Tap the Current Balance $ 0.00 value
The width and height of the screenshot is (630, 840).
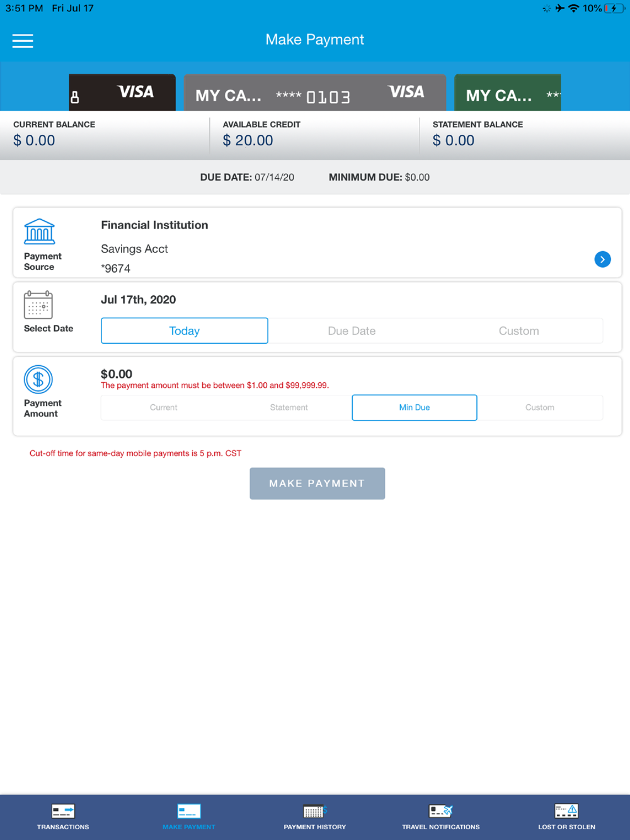coord(34,140)
